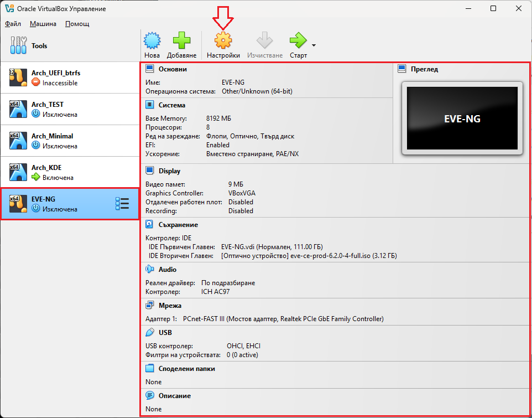This screenshot has height=418, width=532.
Task: Click the Основни section monitor icon
Action: 150,69
